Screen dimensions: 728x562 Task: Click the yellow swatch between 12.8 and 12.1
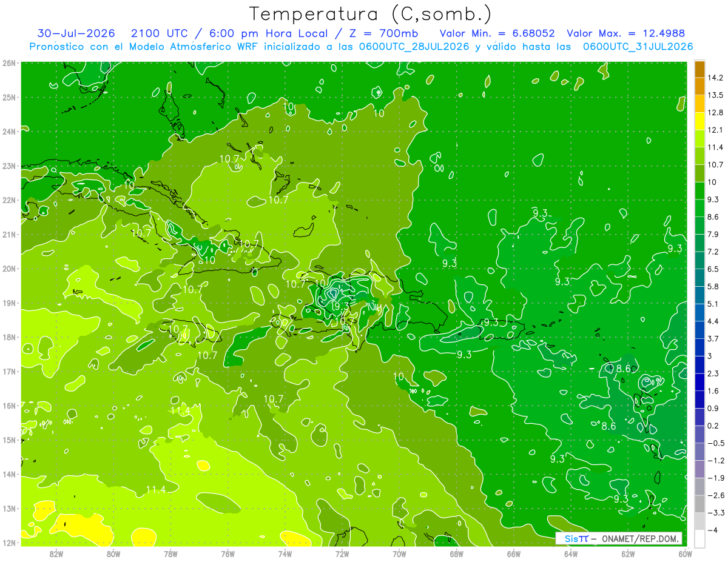(x=699, y=121)
